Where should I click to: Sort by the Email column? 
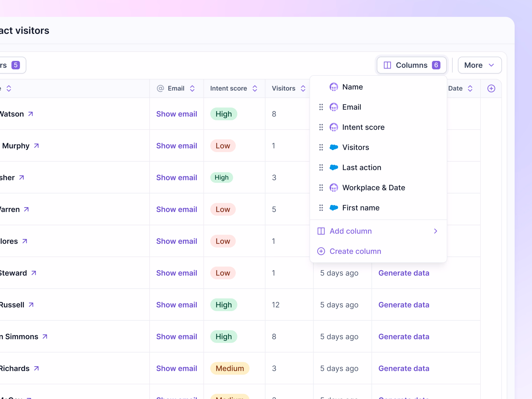[192, 89]
